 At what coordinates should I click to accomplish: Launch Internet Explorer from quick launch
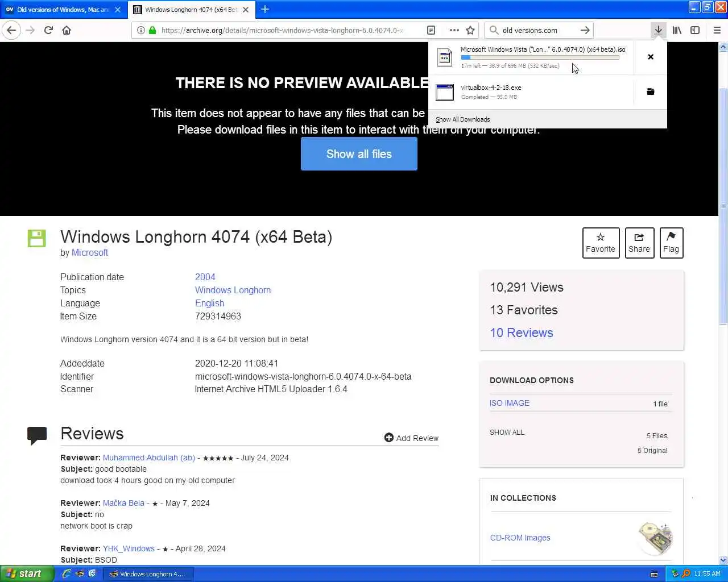click(67, 573)
